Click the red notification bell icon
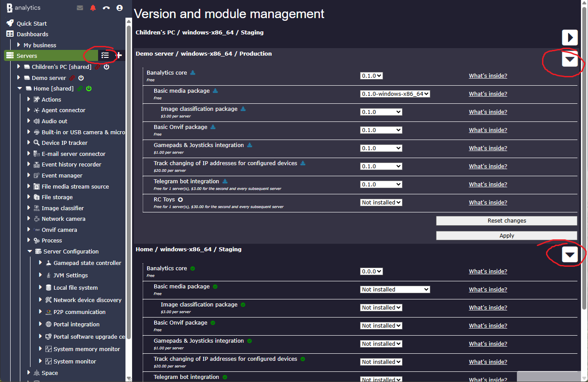 tap(93, 8)
